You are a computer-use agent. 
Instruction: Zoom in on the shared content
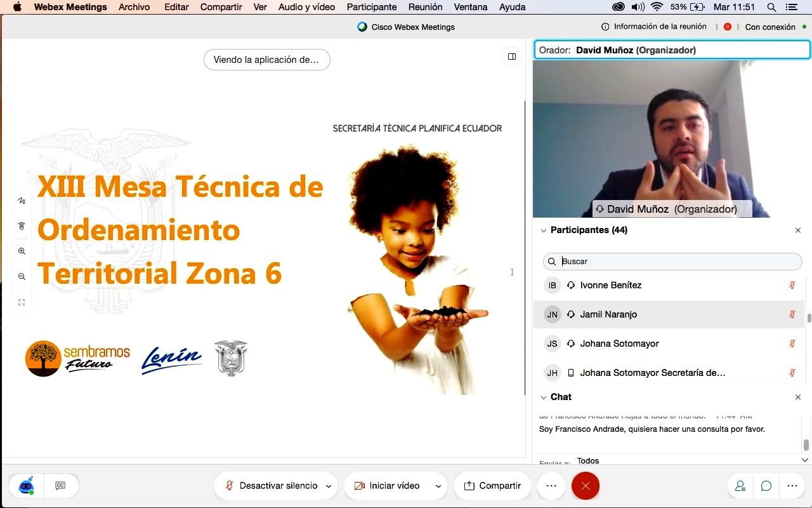click(x=22, y=251)
